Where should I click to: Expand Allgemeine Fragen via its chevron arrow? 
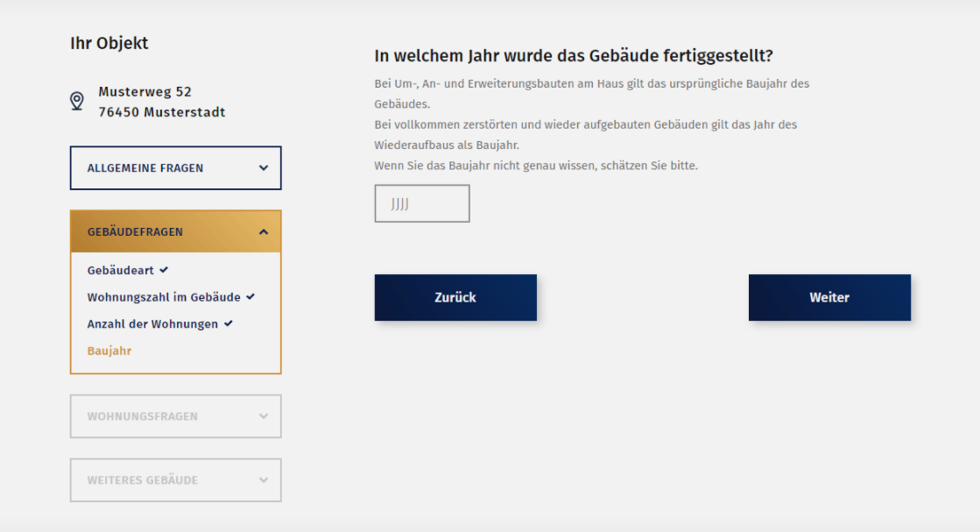(264, 168)
